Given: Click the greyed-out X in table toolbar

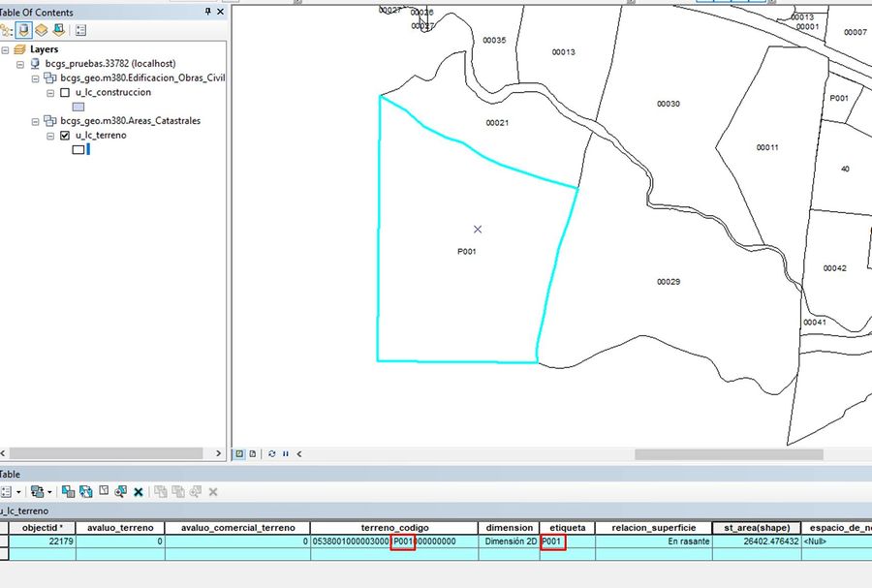Looking at the screenshot, I should (213, 492).
